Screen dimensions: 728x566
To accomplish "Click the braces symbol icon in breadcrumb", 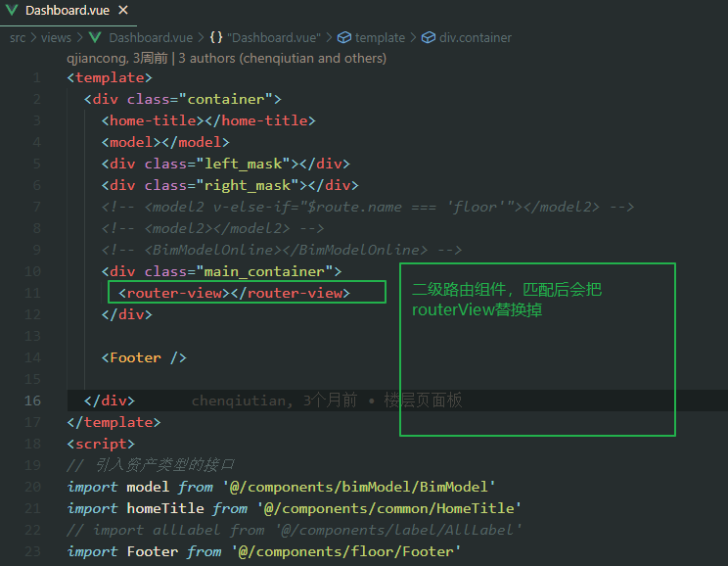I will click(x=216, y=37).
